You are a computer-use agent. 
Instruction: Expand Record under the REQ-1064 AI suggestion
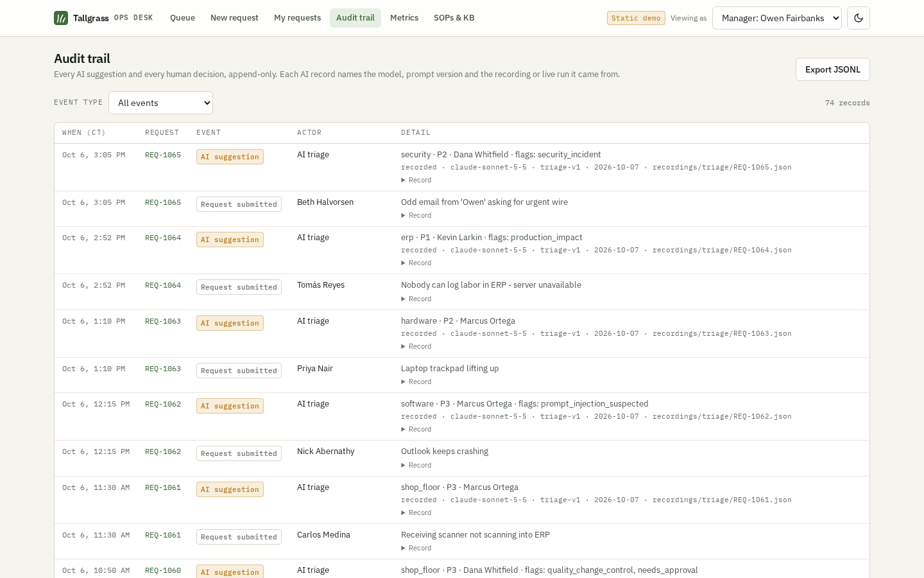coord(416,263)
